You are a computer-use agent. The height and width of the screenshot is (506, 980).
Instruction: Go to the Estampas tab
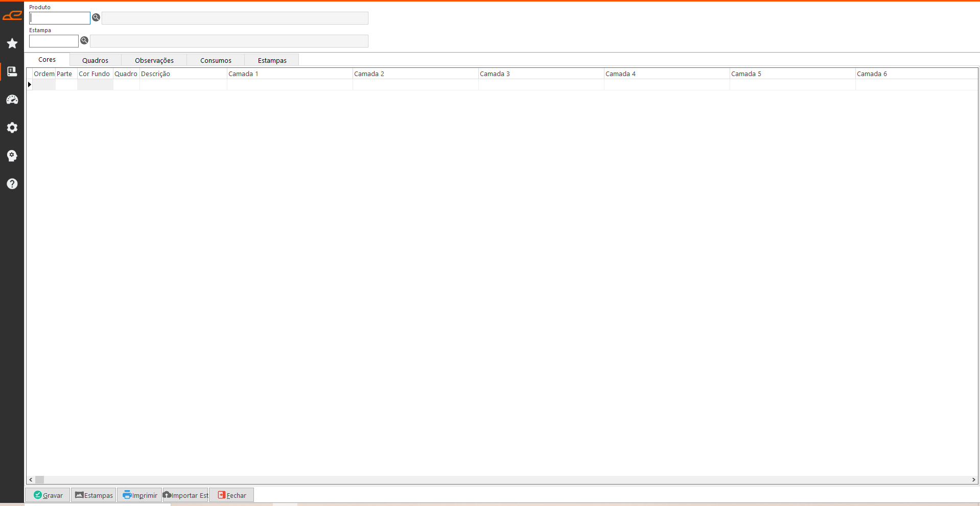(272, 60)
